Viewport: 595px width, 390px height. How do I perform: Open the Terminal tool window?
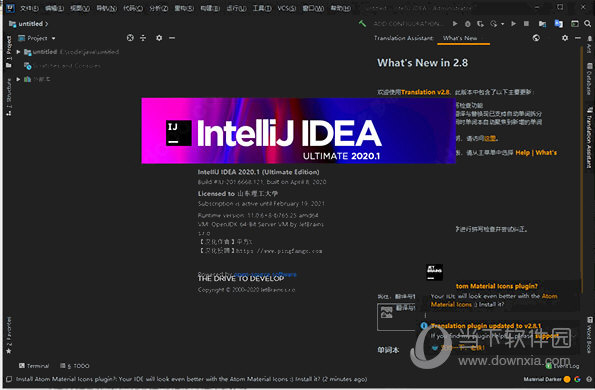click(x=34, y=366)
